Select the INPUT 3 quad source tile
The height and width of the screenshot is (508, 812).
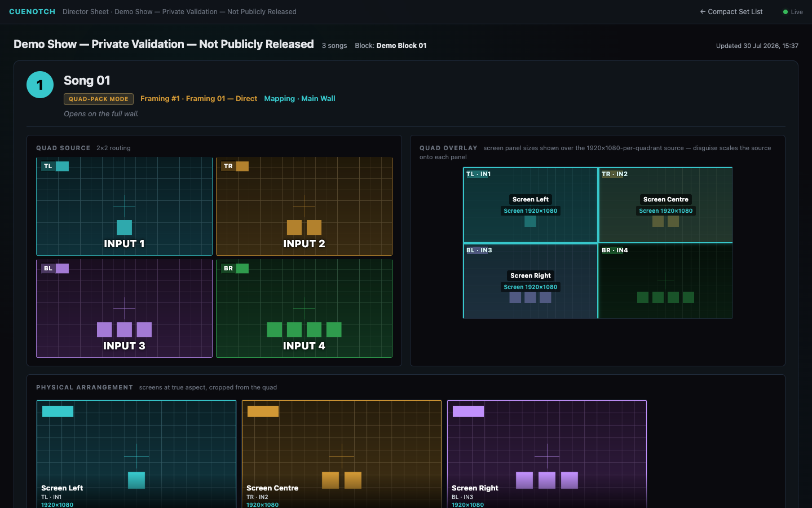click(124, 309)
